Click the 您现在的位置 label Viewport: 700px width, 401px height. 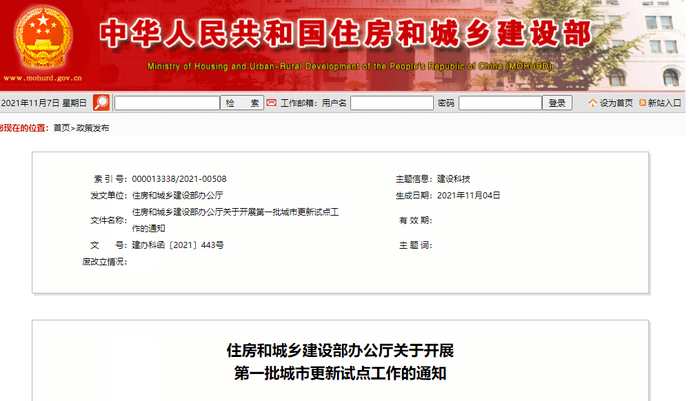point(24,128)
